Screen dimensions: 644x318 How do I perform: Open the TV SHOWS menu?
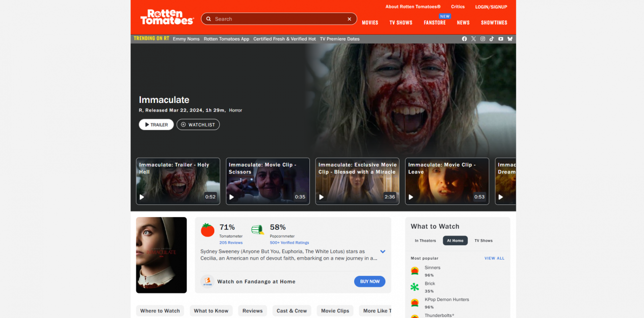pyautogui.click(x=401, y=23)
